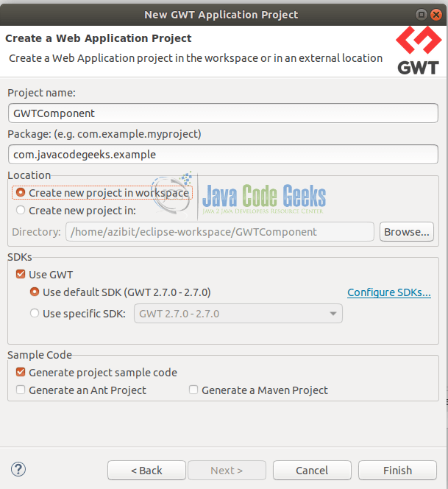The image size is (448, 489).
Task: Click the GWT logo in header
Action: (x=419, y=51)
